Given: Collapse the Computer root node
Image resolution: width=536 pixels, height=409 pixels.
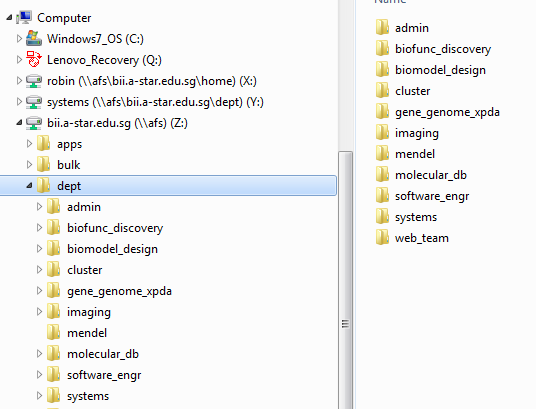Looking at the screenshot, I should click(9, 17).
